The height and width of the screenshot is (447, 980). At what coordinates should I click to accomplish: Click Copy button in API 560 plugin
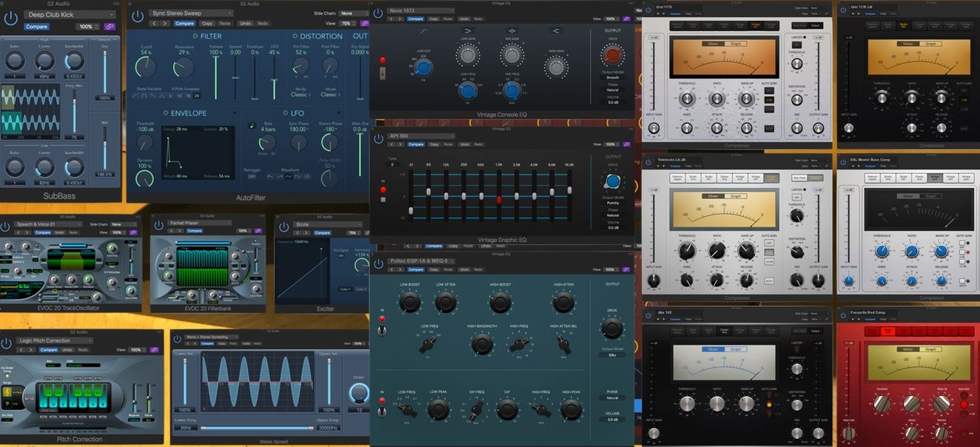coord(433,144)
